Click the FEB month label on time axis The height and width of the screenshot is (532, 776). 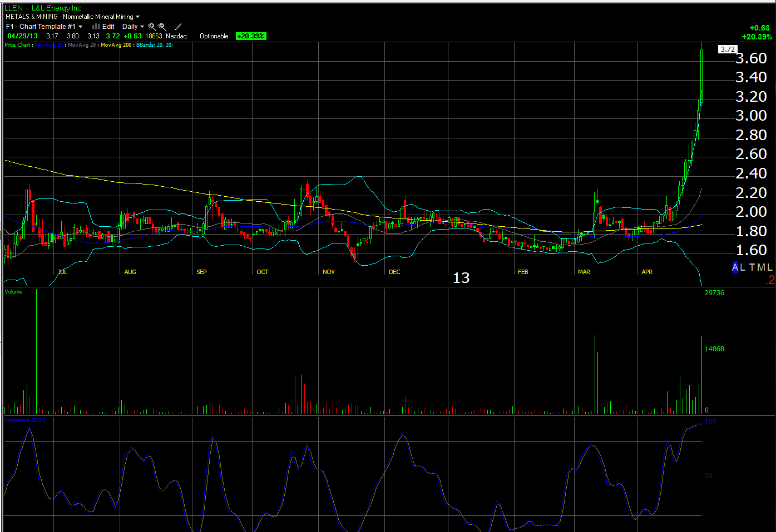(x=523, y=272)
